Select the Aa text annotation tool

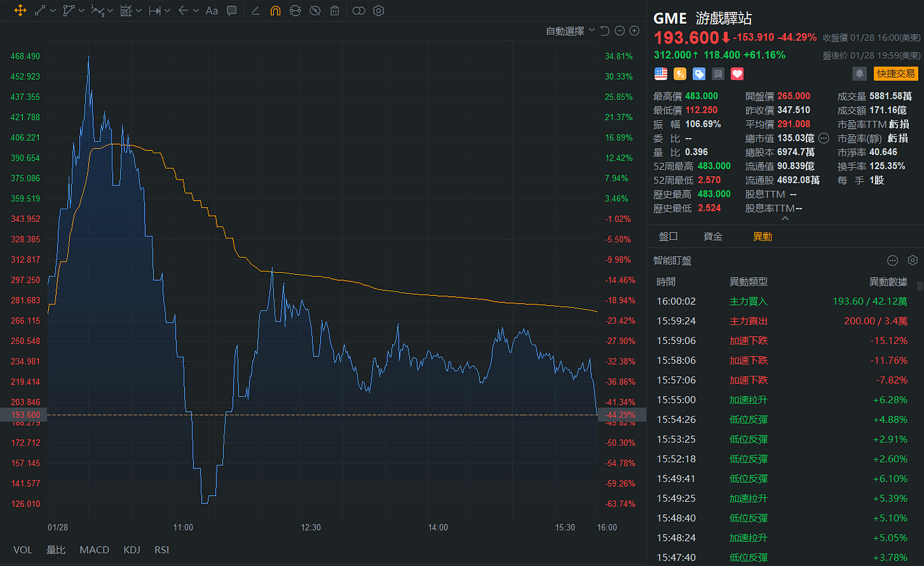coord(212,11)
